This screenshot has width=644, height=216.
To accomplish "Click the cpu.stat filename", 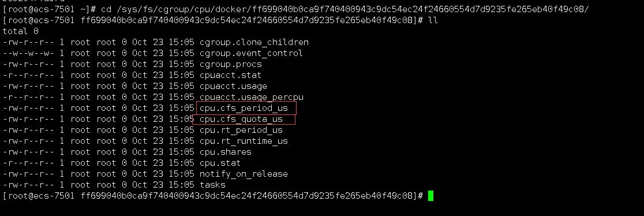I will 220,163.
